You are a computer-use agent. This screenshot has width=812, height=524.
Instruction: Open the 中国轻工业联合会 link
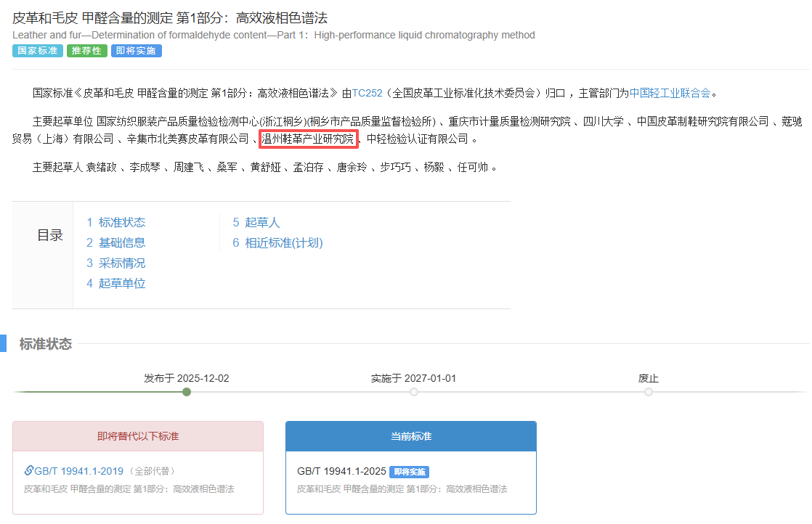pos(670,93)
